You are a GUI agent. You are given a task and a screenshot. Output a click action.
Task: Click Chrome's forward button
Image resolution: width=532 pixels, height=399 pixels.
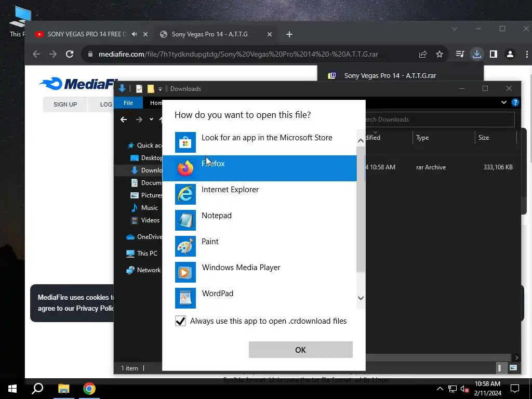click(x=53, y=54)
